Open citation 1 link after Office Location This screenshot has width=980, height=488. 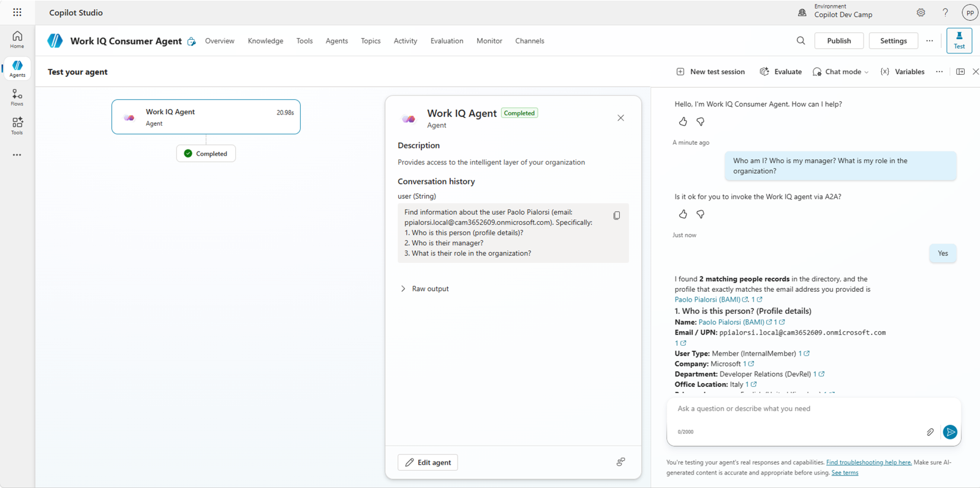pos(751,384)
